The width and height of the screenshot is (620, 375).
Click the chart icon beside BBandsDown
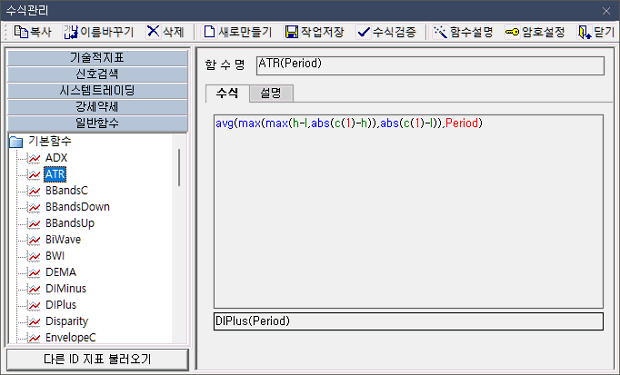coord(34,207)
